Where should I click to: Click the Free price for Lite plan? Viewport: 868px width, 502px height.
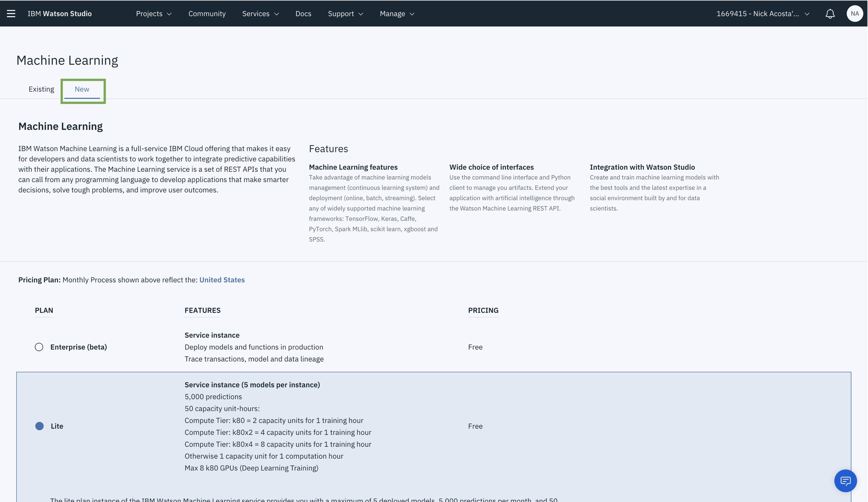click(475, 426)
